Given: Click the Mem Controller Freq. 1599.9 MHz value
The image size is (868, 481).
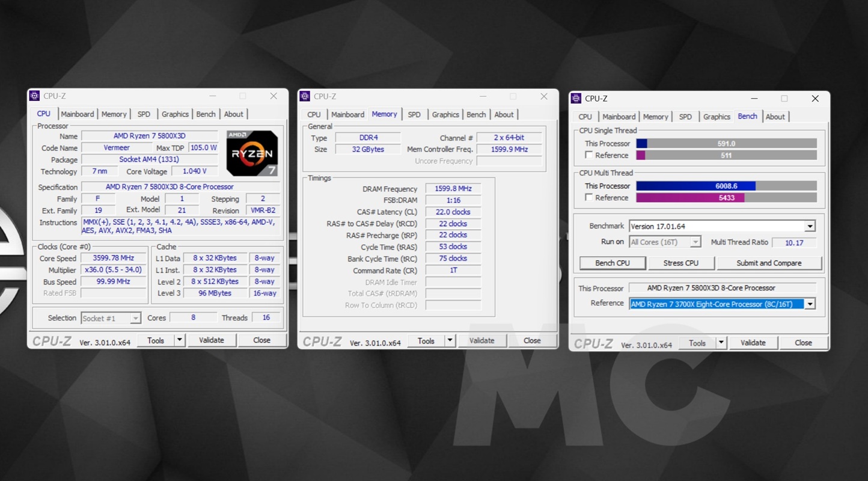Looking at the screenshot, I should pos(509,150).
